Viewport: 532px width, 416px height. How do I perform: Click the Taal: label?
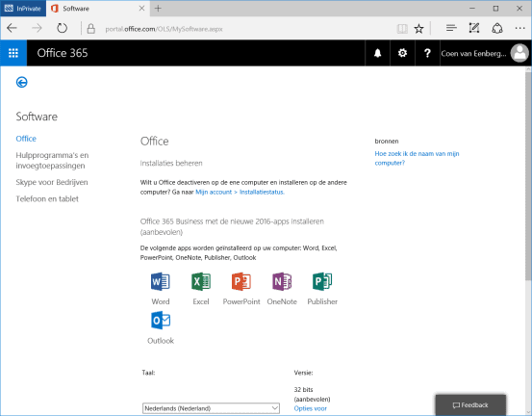coord(148,373)
